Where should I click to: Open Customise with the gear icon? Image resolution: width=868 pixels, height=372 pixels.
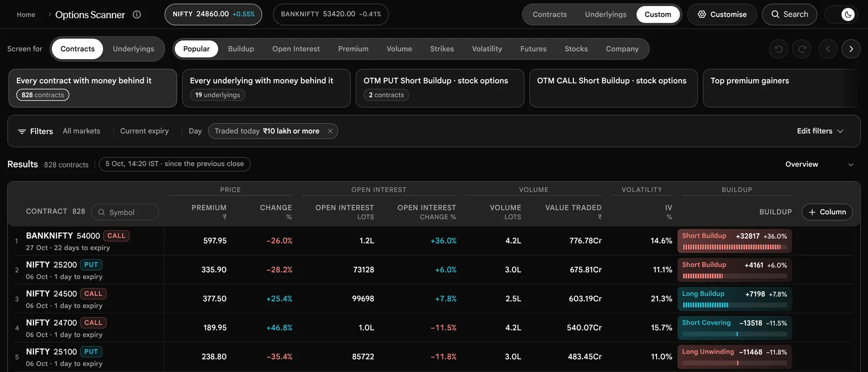[722, 14]
